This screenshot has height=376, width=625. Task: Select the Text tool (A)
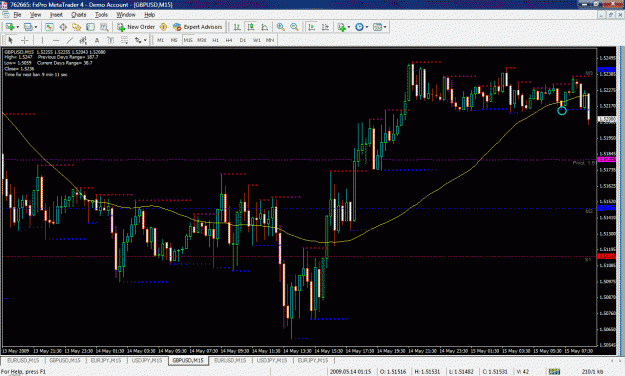click(x=96, y=40)
